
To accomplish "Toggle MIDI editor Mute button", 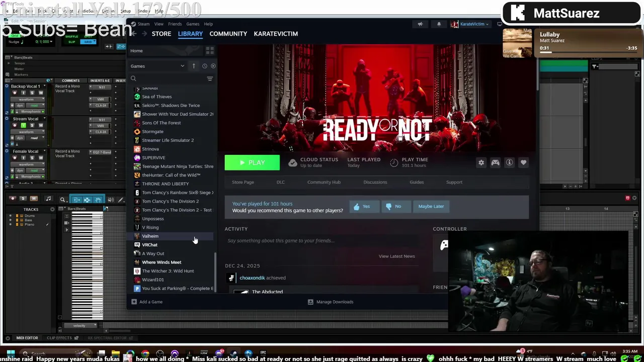I will click(x=34, y=199).
